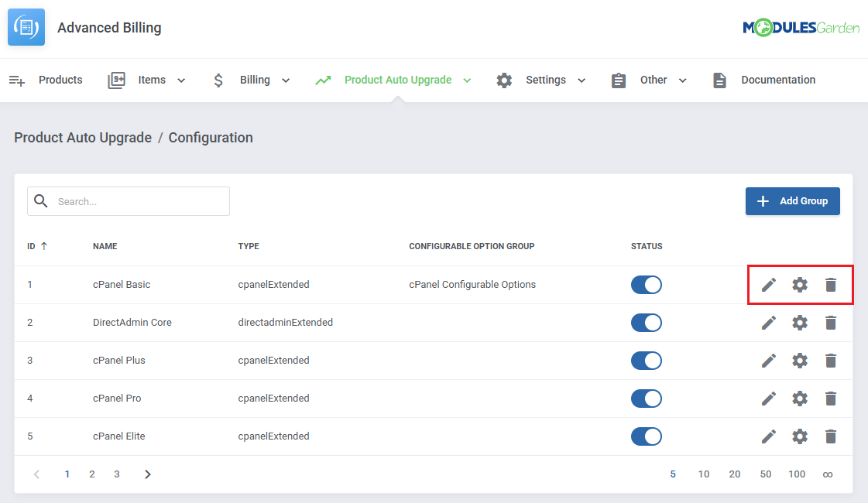Click the Items 9+ icon
The image size is (868, 503).
[x=116, y=80]
